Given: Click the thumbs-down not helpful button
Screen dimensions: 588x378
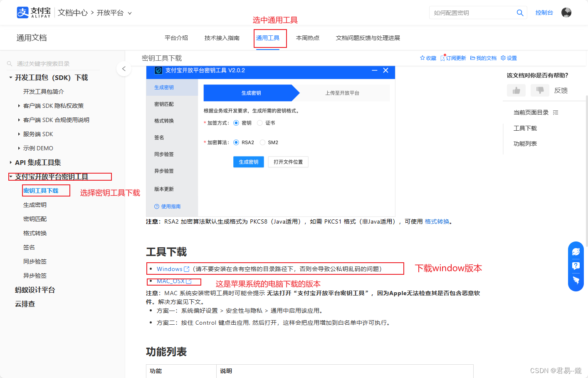Looking at the screenshot, I should click(540, 90).
